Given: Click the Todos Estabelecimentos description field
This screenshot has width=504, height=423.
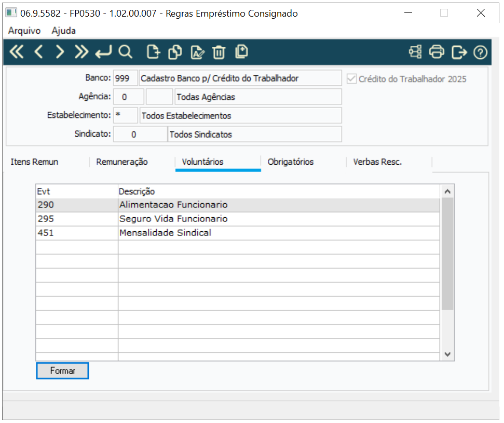Looking at the screenshot, I should (240, 115).
